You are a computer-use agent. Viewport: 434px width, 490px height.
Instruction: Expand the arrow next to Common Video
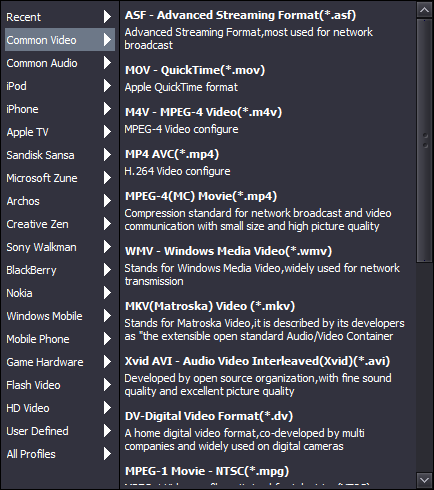pos(107,40)
